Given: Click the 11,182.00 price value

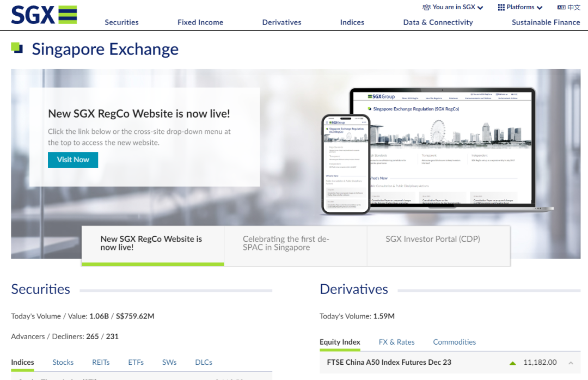Looking at the screenshot, I should click(x=540, y=363).
